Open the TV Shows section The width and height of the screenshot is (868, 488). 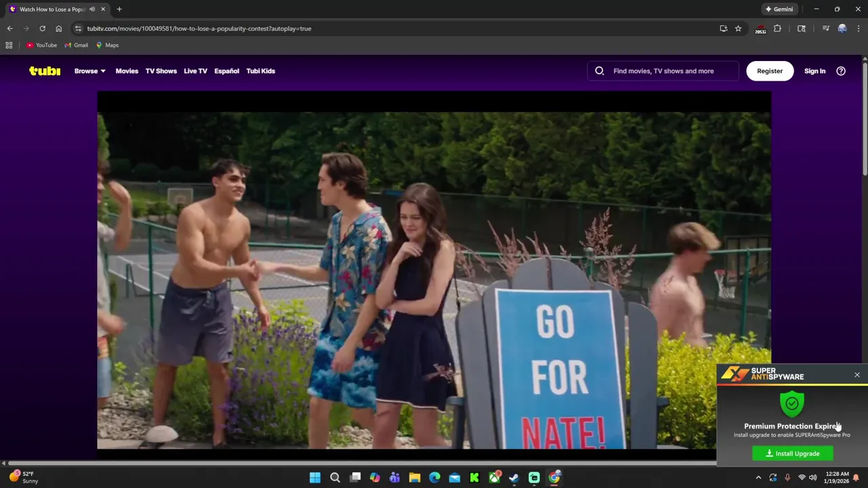tap(161, 70)
